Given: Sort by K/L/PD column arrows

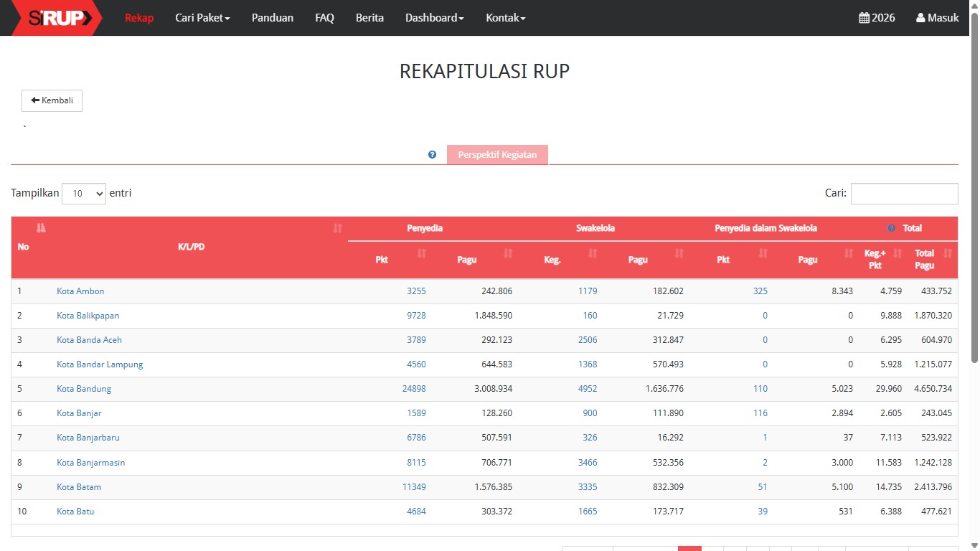Looking at the screenshot, I should click(x=338, y=228).
